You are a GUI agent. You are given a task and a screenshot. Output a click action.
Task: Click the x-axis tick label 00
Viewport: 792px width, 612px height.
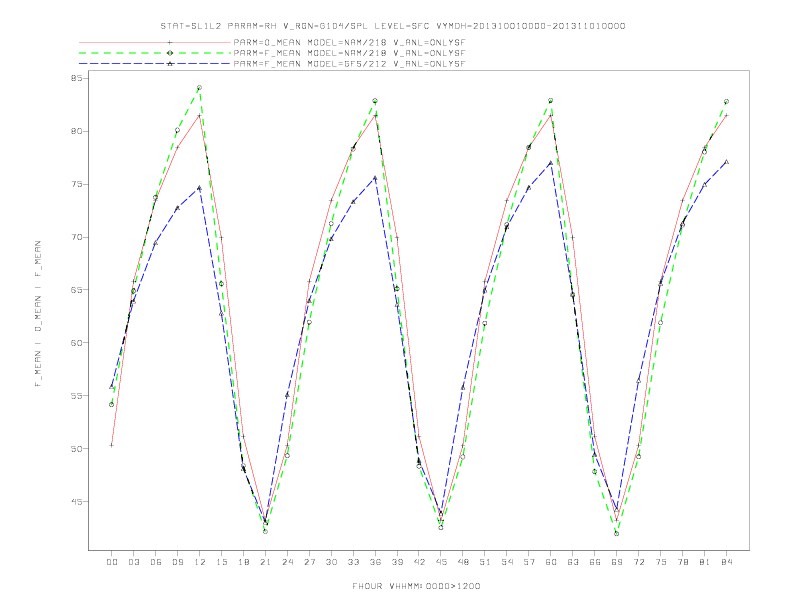click(x=112, y=562)
